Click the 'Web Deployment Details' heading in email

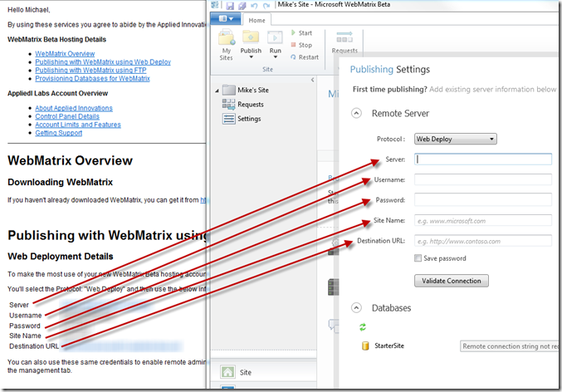61,256
